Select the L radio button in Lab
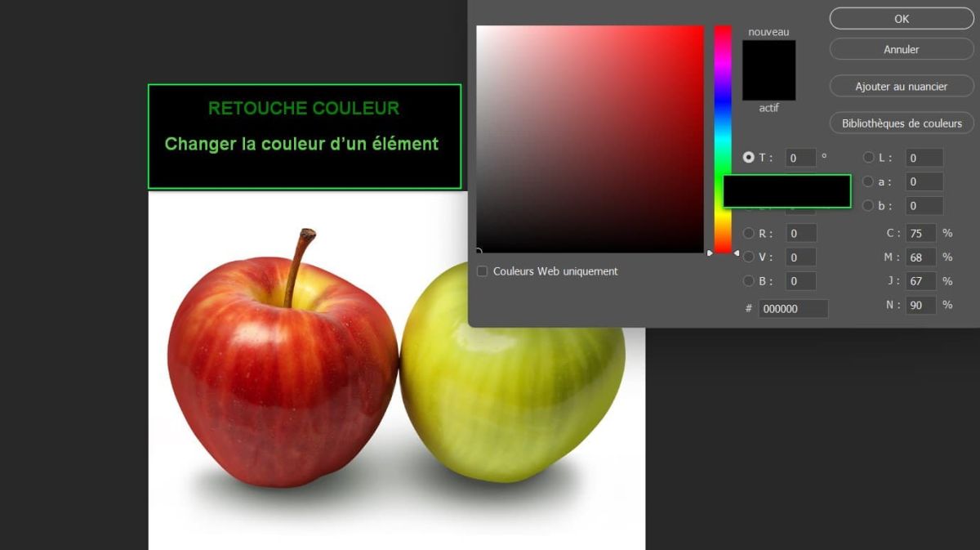The height and width of the screenshot is (550, 980). (869, 158)
